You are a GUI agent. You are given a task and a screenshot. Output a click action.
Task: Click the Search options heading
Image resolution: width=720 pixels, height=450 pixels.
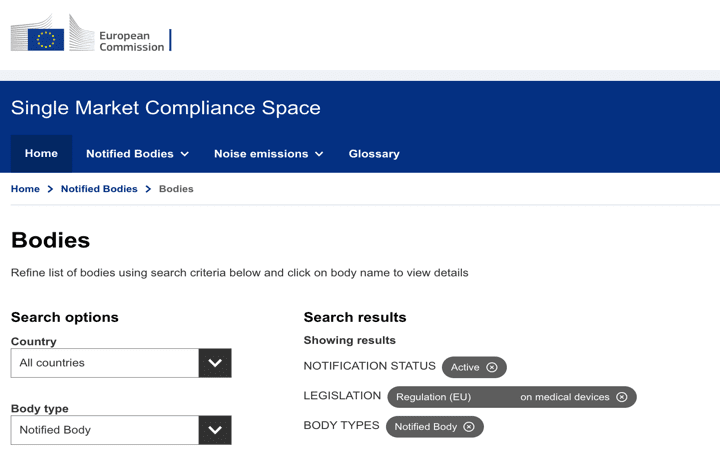65,317
